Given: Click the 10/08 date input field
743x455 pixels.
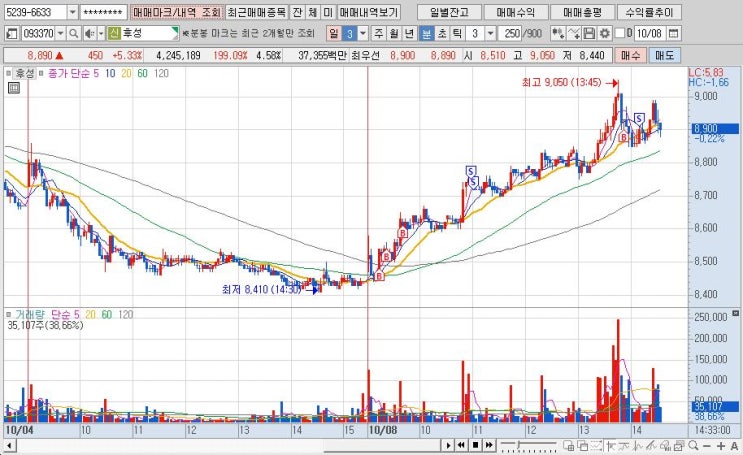Looking at the screenshot, I should (650, 34).
